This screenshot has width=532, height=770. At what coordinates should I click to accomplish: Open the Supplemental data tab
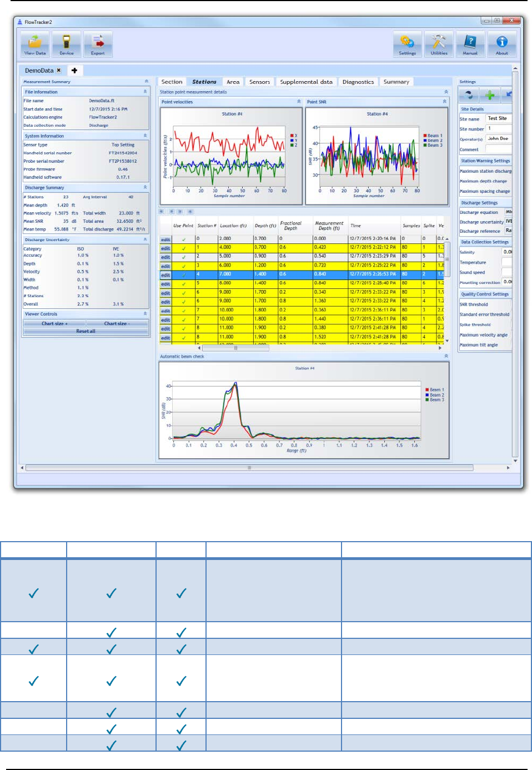pyautogui.click(x=306, y=82)
